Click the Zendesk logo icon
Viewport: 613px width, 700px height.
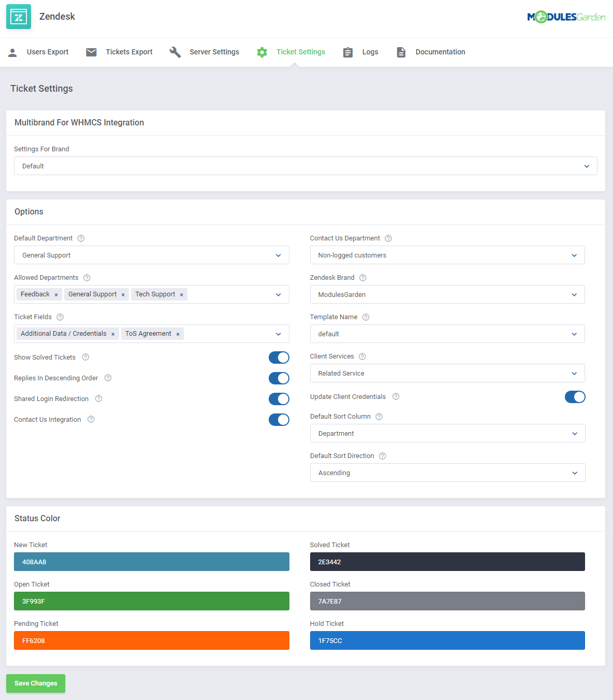18,16
